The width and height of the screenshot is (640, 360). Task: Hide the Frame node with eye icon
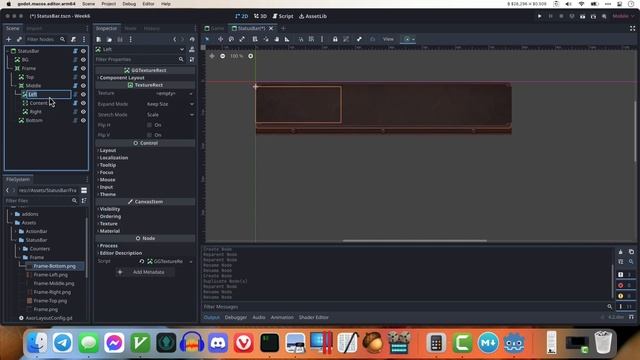pos(83,68)
